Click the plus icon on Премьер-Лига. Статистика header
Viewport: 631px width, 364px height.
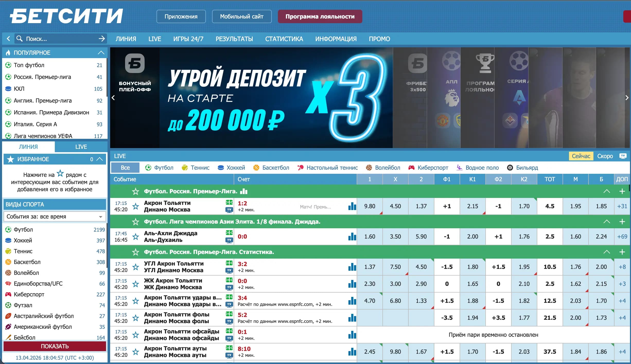(x=622, y=252)
